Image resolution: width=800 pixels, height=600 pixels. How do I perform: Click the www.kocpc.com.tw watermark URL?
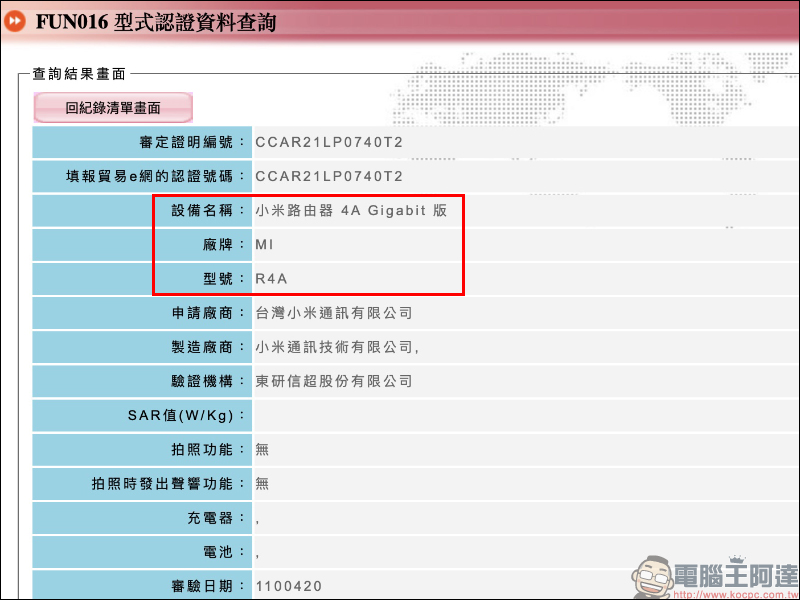click(735, 590)
